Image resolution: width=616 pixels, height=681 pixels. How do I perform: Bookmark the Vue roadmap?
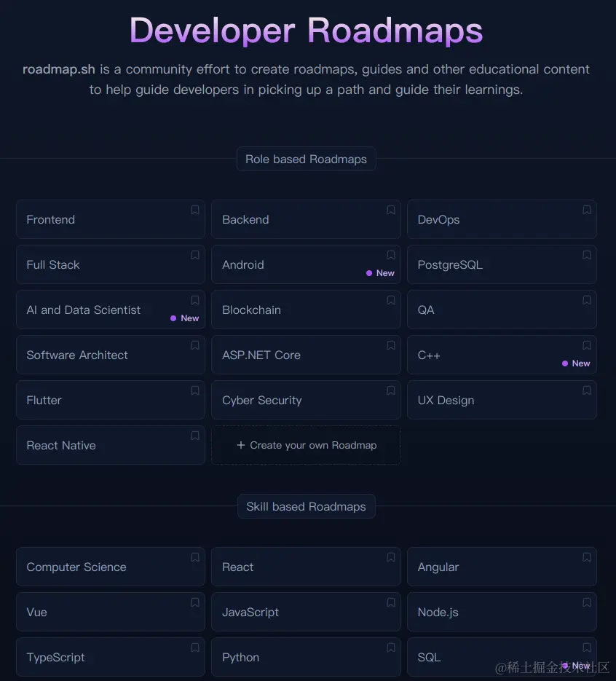pyautogui.click(x=195, y=603)
